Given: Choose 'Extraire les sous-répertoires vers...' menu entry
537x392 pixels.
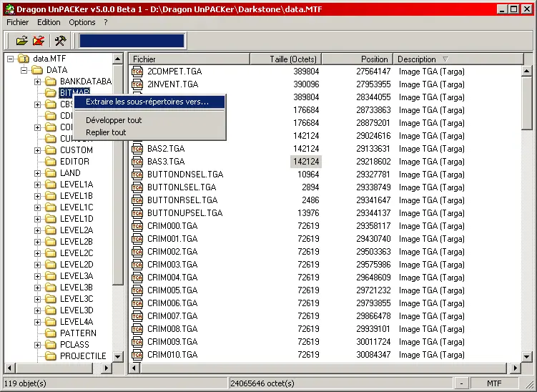Looking at the screenshot, I should pos(147,102).
